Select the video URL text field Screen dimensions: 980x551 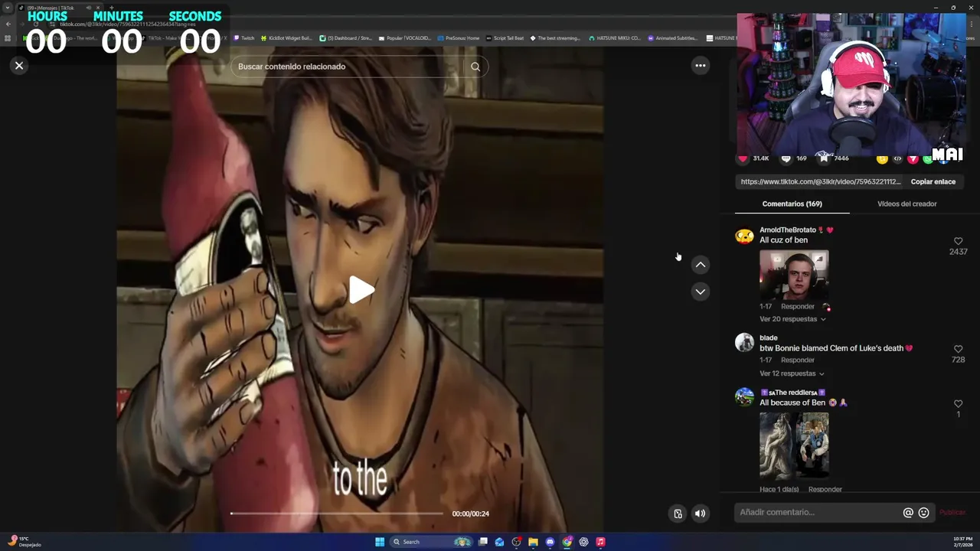(821, 182)
